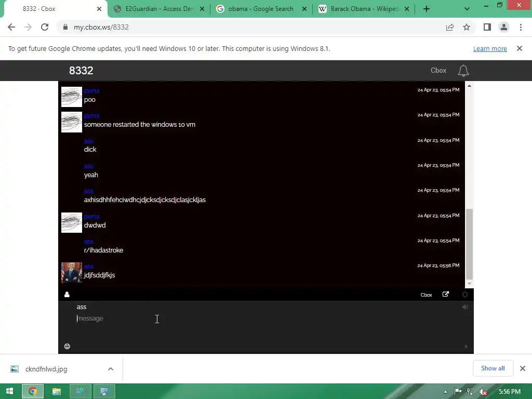Viewport: 532px width, 399px height.
Task: Open Action Center flag icon
Action: coord(458,392)
